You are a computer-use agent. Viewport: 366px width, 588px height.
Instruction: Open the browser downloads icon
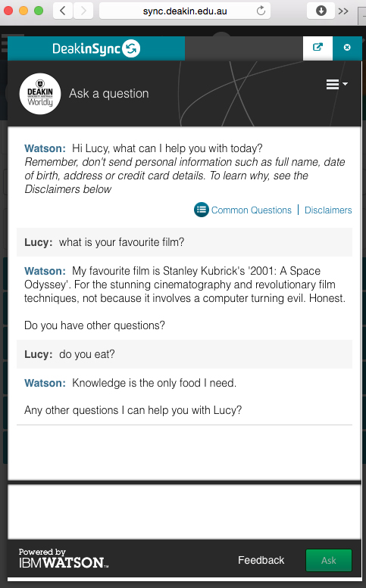[321, 11]
